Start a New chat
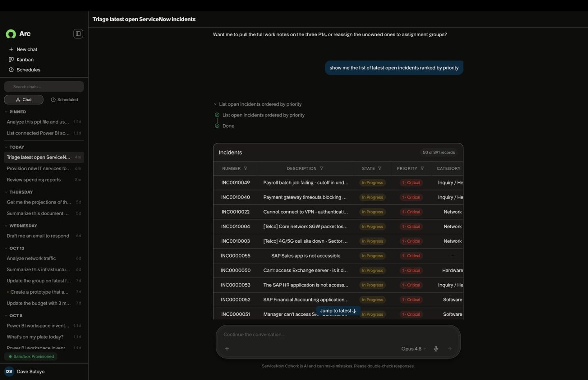The width and height of the screenshot is (588, 380). tap(23, 49)
